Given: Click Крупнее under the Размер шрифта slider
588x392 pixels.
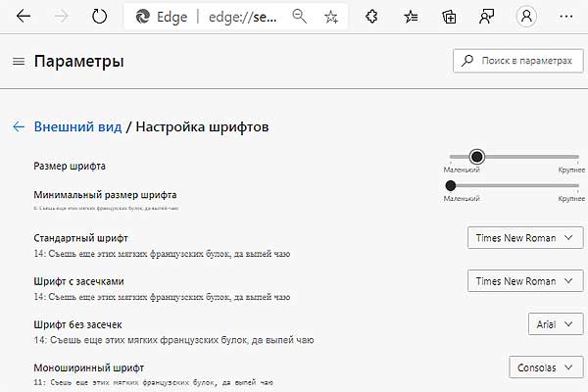Looking at the screenshot, I should pyautogui.click(x=571, y=170).
